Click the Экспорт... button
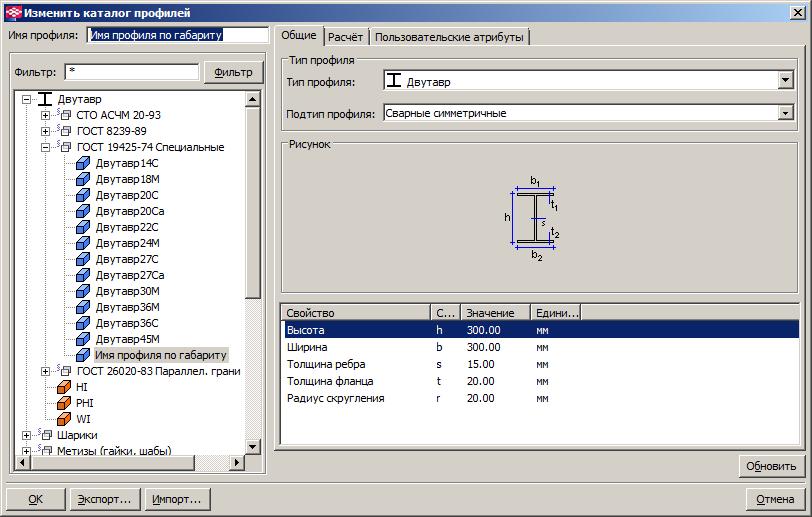Viewport: 812px width, 517px height. pos(105,499)
